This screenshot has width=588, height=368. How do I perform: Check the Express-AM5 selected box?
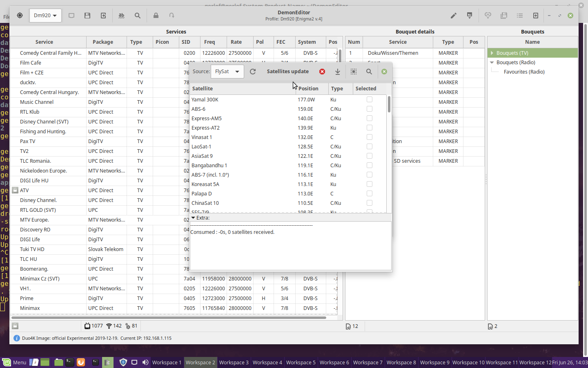pyautogui.click(x=370, y=118)
